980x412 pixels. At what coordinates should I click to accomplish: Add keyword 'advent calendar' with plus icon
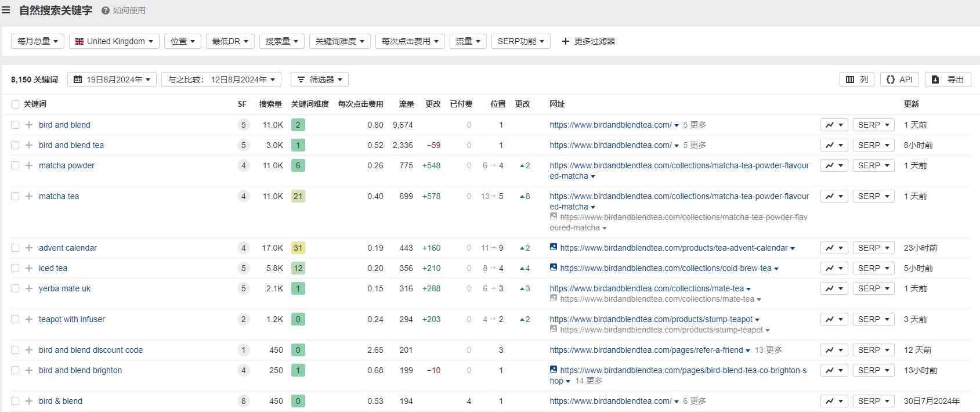(29, 248)
